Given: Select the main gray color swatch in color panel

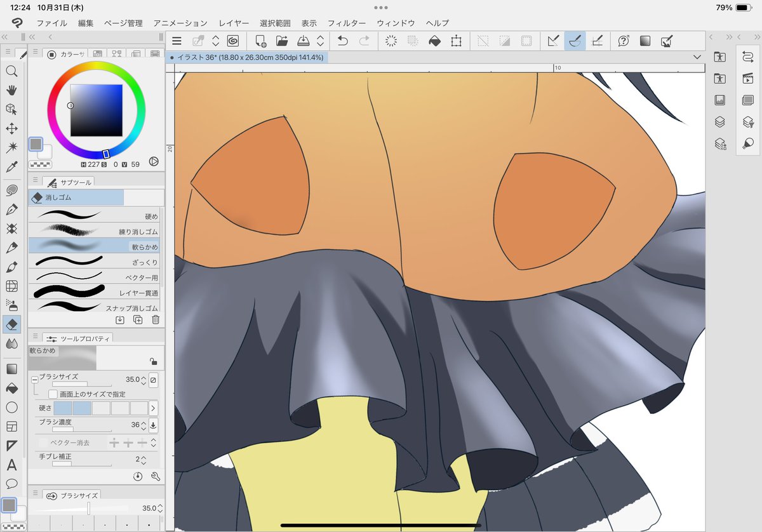Looking at the screenshot, I should click(x=36, y=144).
